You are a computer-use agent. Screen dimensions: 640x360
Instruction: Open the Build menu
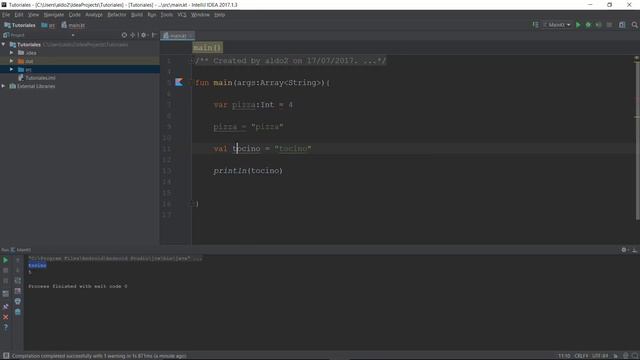click(x=137, y=15)
